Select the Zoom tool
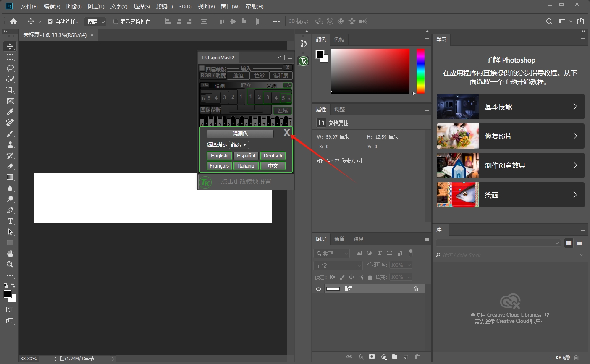 click(x=10, y=264)
